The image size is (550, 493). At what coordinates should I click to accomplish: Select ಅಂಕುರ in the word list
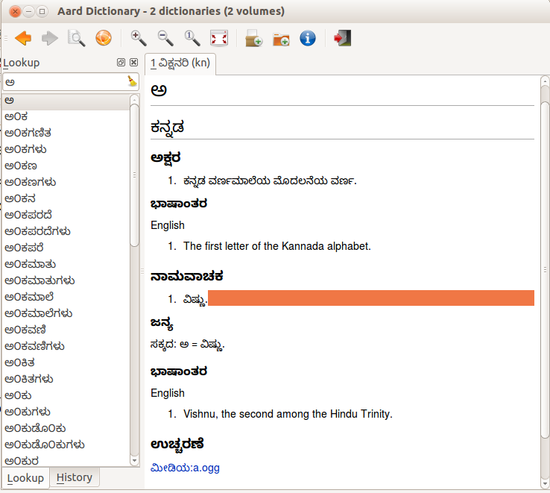coord(66,460)
